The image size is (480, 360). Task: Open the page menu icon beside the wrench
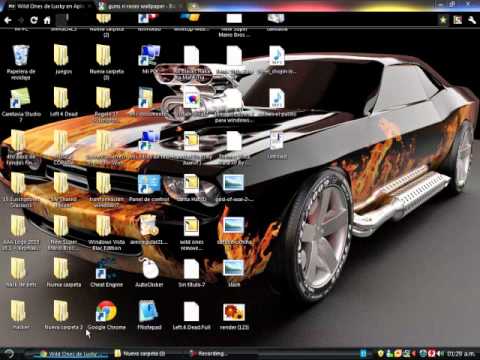(x=457, y=20)
